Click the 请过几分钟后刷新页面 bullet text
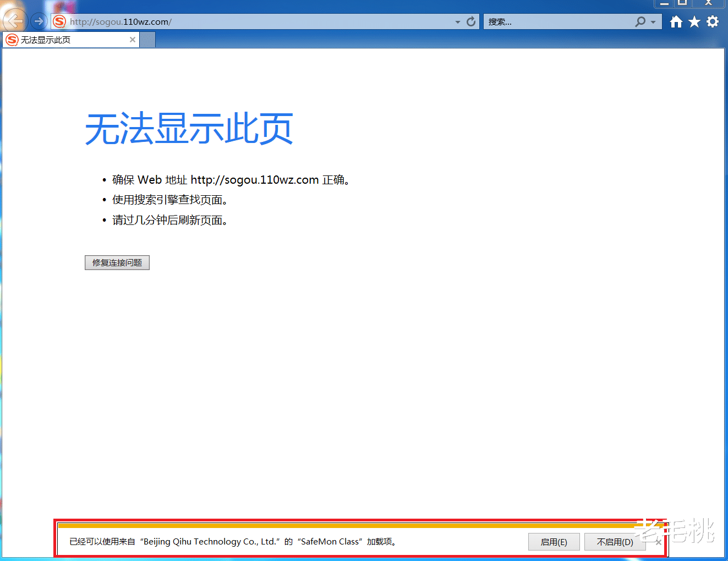The image size is (728, 561). pos(170,220)
